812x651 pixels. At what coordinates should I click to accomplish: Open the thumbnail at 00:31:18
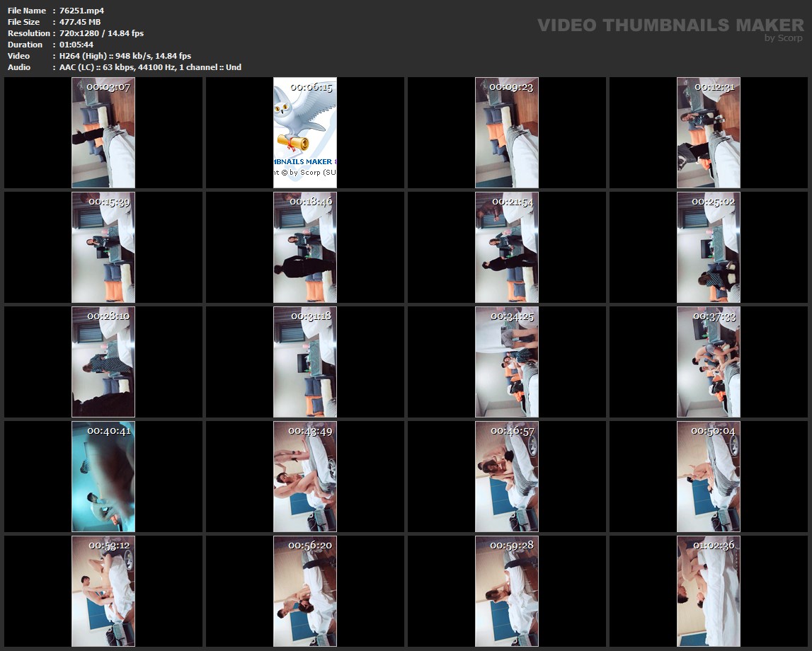[x=305, y=362]
